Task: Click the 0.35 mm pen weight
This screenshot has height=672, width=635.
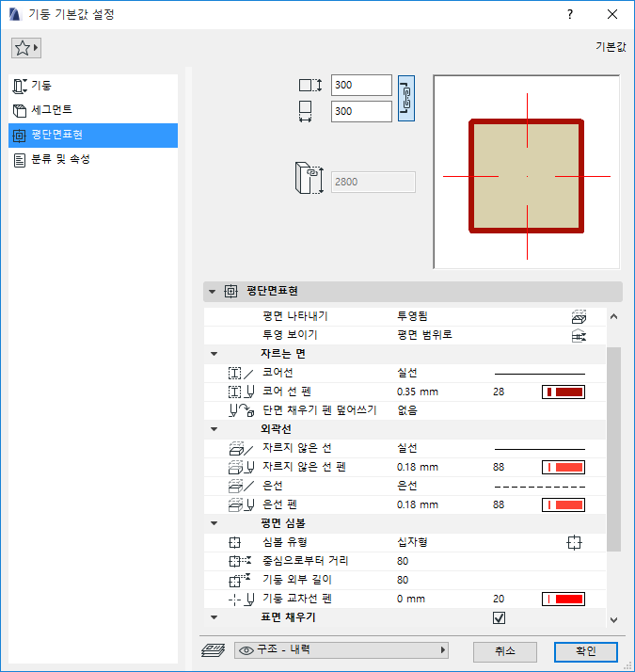Action: coord(418,392)
